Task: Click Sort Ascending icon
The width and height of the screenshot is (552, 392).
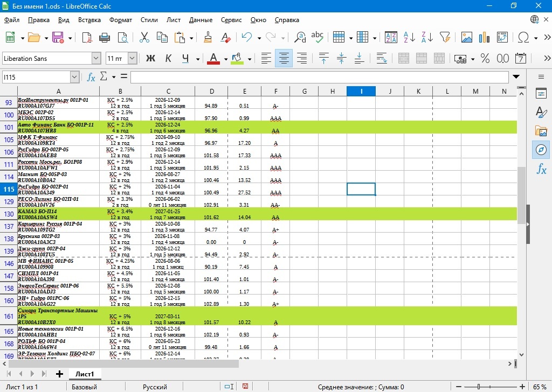Action: 409,37
